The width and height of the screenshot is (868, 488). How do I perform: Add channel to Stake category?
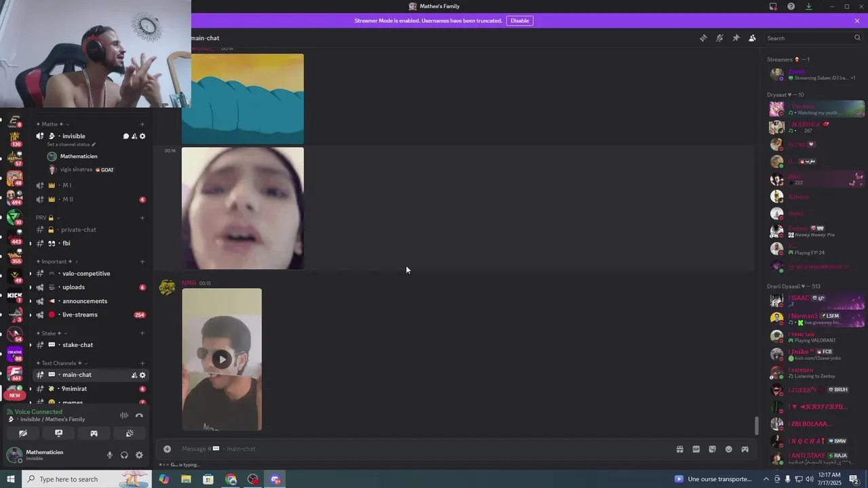[142, 333]
